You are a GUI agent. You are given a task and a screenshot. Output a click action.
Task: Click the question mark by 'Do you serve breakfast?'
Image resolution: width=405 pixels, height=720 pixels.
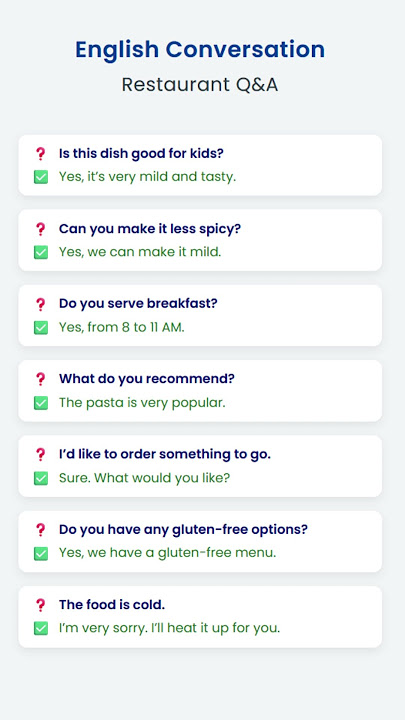click(x=41, y=304)
